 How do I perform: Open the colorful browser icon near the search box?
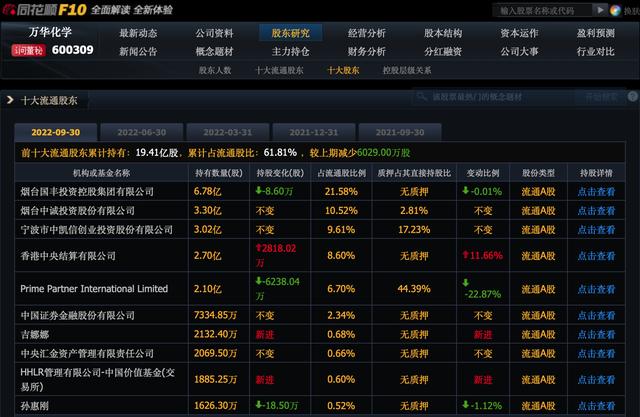(x=615, y=10)
